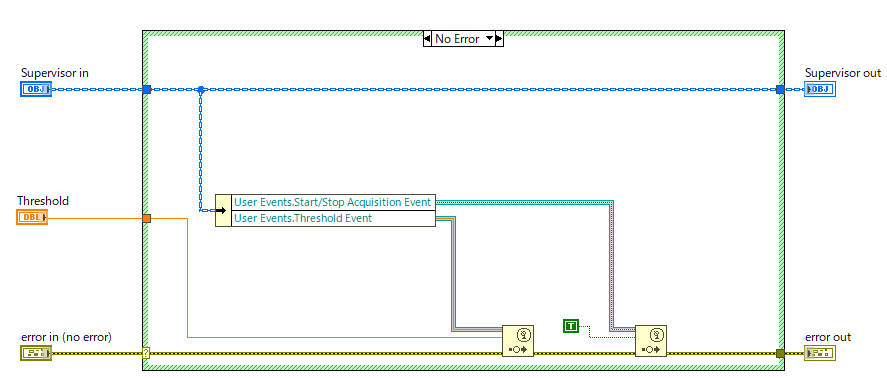Select the Generate User Event node wired to Threshold
887x378 pixels.
click(x=518, y=341)
